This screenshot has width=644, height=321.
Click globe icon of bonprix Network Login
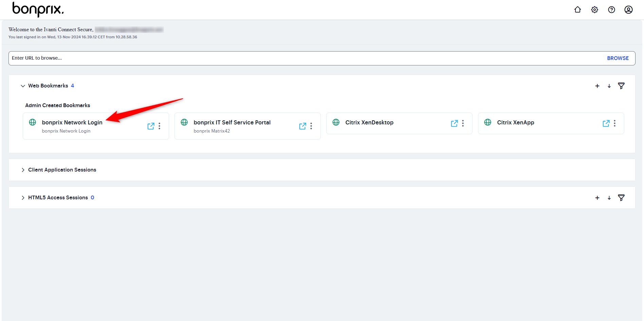33,122
